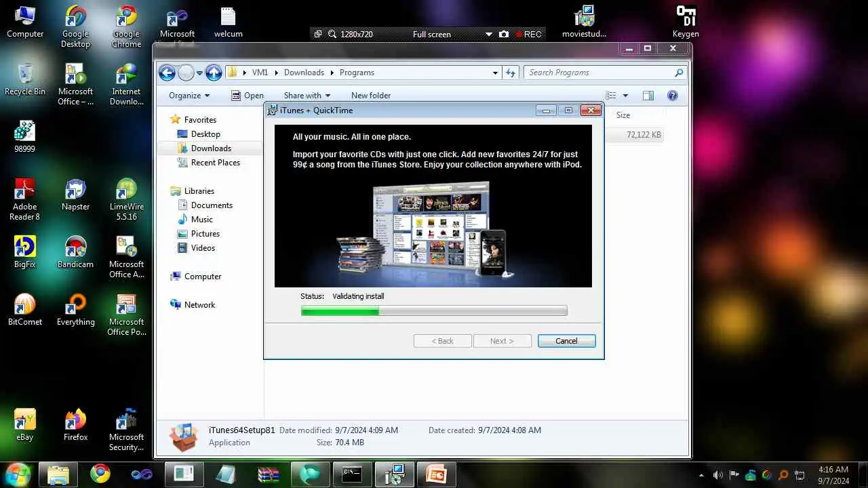Open the Pictures library

pos(198,234)
